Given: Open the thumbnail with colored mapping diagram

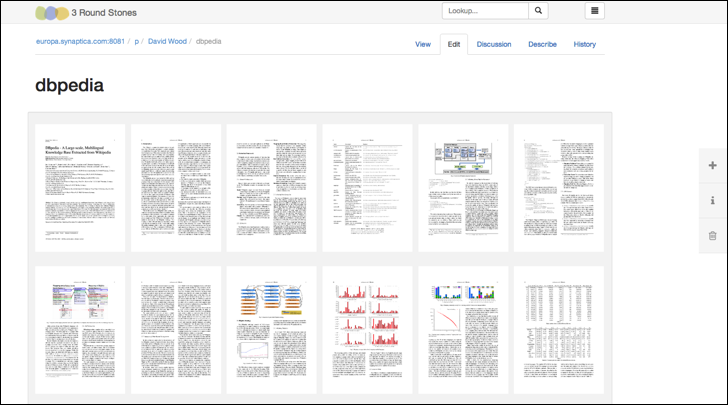Looking at the screenshot, I should (x=80, y=330).
